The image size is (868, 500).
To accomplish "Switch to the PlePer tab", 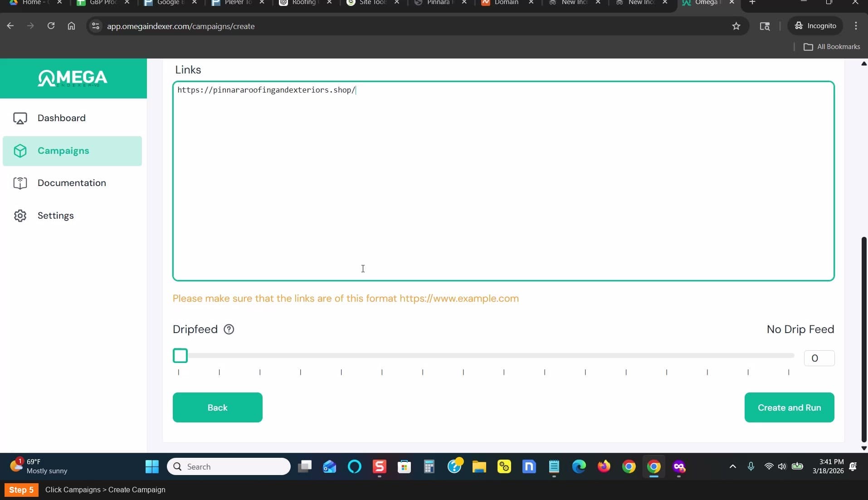I will pyautogui.click(x=238, y=3).
